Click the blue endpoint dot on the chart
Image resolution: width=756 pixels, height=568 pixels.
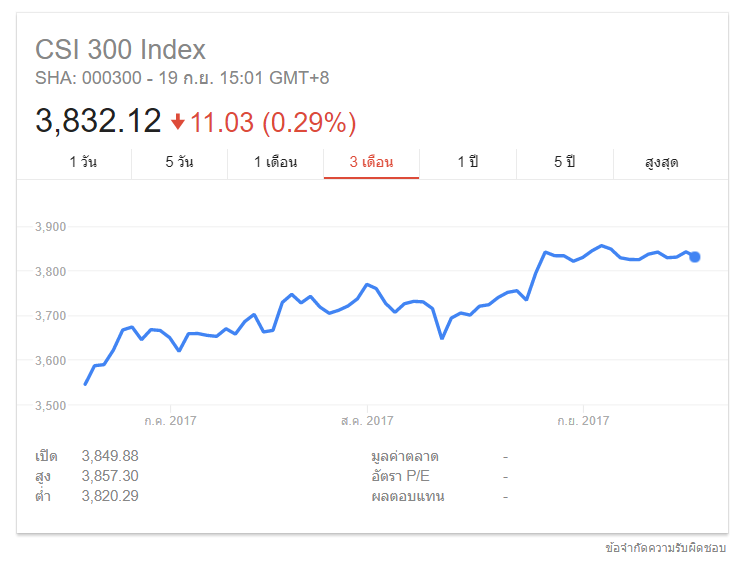(695, 257)
